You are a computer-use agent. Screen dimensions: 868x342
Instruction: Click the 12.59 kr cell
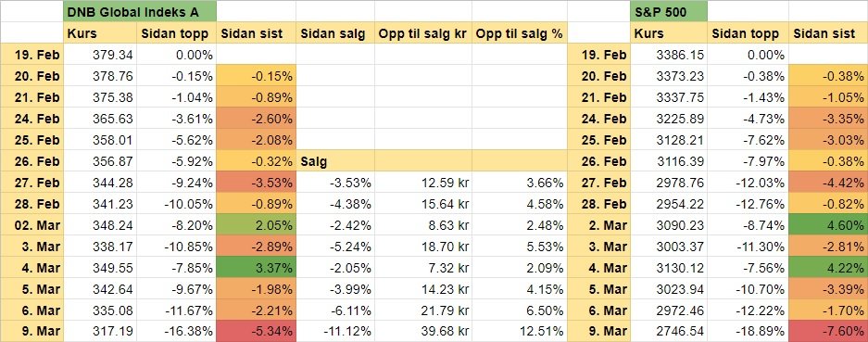pos(423,183)
